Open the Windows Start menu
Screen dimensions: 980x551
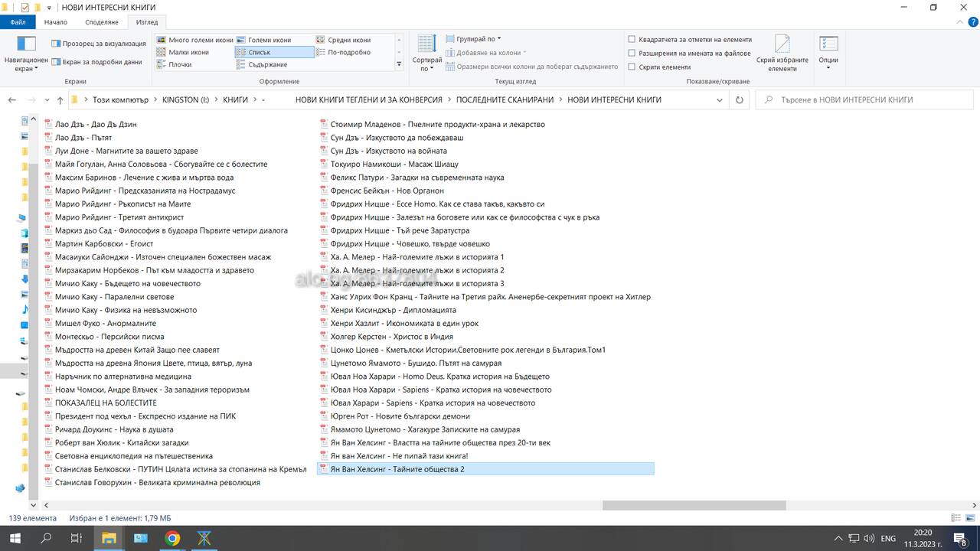pyautogui.click(x=15, y=538)
